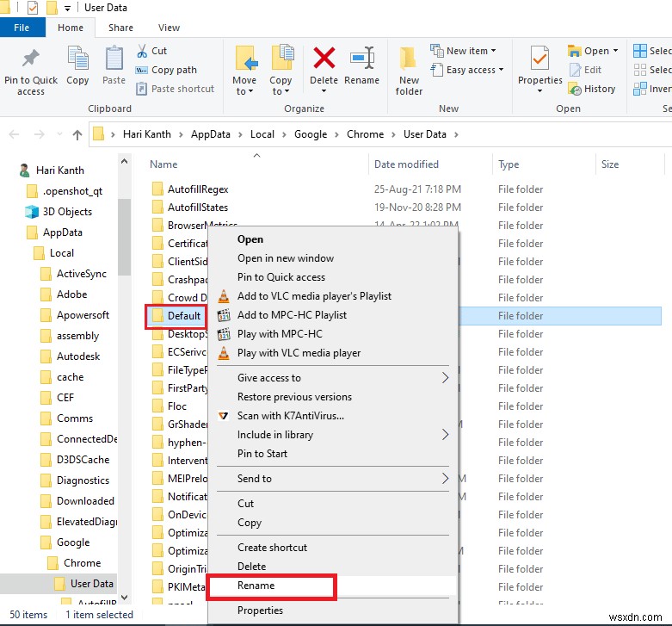Viewport: 672px width, 626px height.
Task: Click the Forward navigation arrow
Action: coord(39,134)
